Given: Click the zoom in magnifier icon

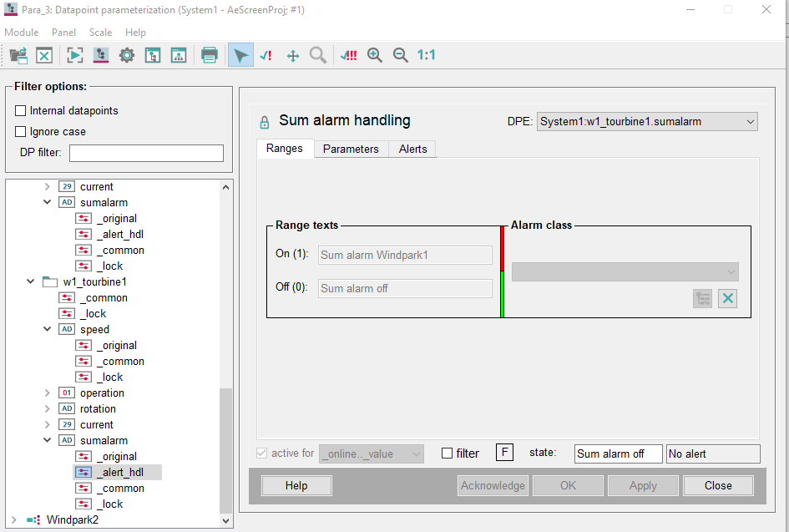Looking at the screenshot, I should pyautogui.click(x=375, y=55).
